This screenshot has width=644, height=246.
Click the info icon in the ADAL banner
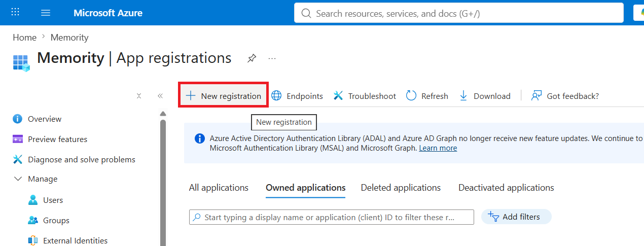(200, 138)
